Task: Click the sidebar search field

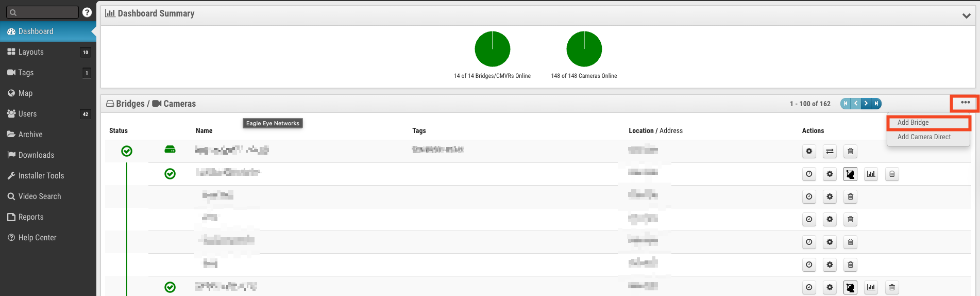Action: (44, 12)
